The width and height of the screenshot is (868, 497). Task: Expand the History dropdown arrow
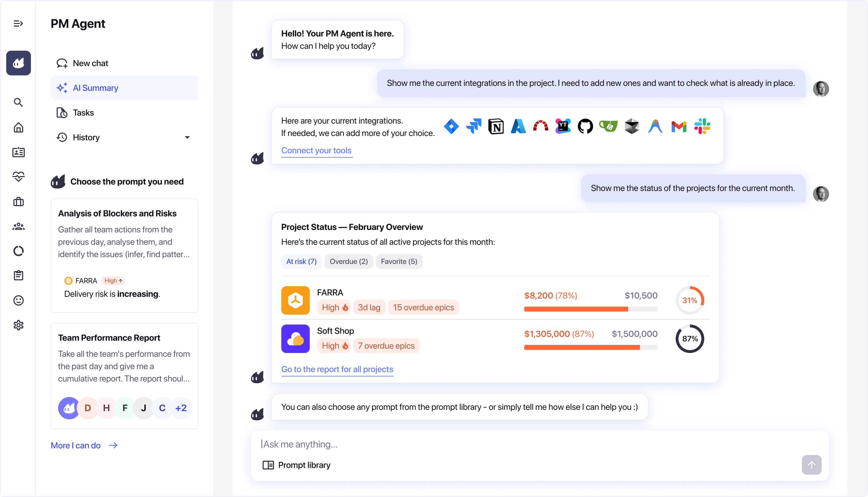point(187,138)
